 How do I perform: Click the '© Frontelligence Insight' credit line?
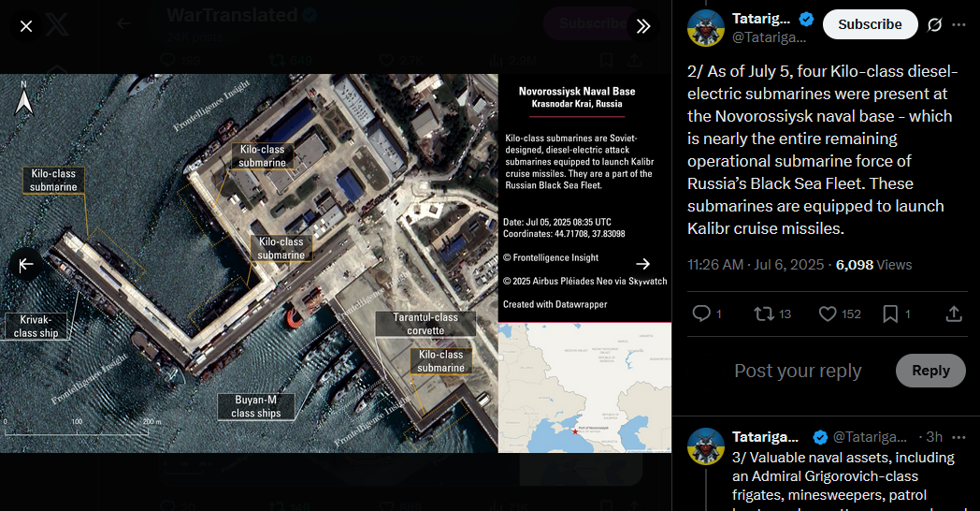click(x=551, y=257)
